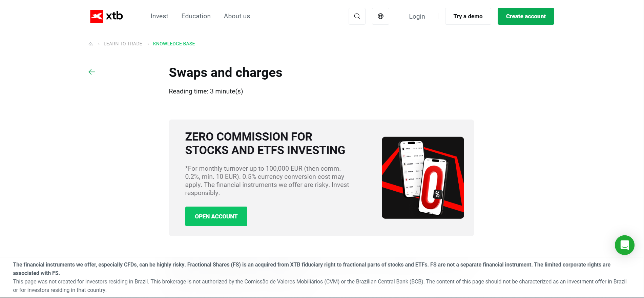Open the live chat bubble icon
The image size is (644, 298).
pyautogui.click(x=624, y=245)
